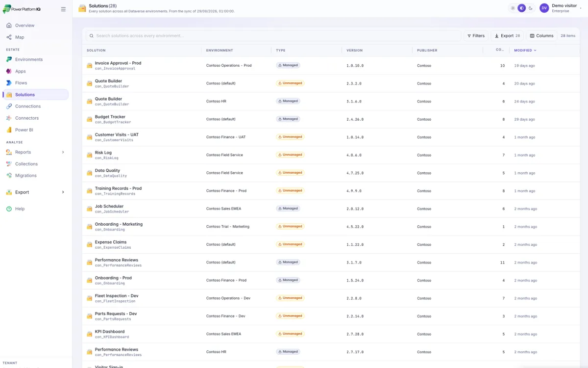Open Onboarding - Marketing solution

click(119, 224)
